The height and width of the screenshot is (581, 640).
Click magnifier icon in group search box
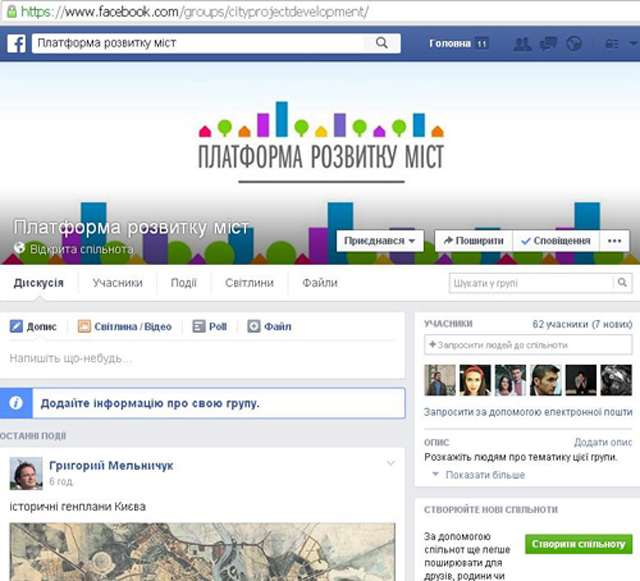click(x=621, y=283)
